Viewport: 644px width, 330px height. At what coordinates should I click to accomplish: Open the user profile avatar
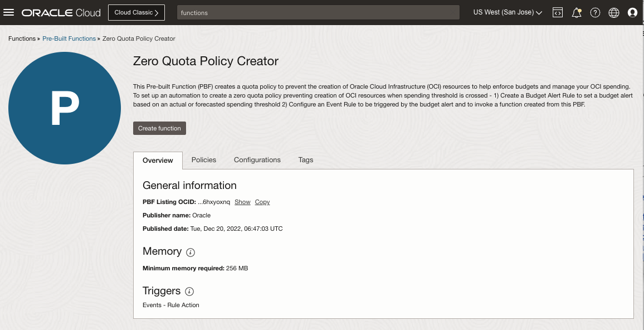point(632,12)
